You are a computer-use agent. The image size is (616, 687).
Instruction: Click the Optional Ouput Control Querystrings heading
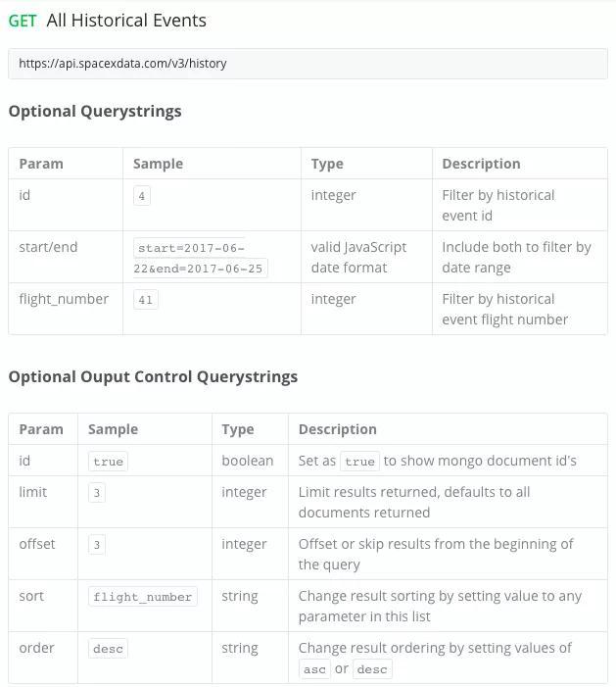pos(153,376)
